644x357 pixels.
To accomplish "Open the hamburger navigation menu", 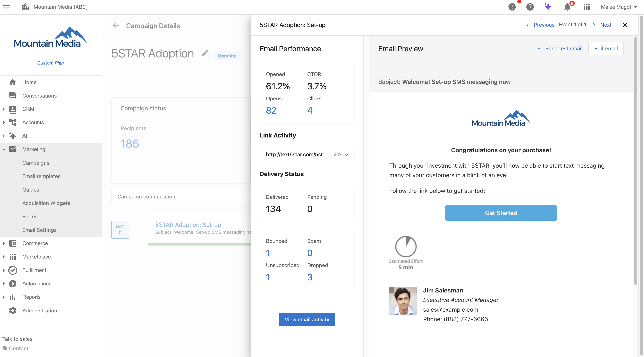I will (x=7, y=7).
